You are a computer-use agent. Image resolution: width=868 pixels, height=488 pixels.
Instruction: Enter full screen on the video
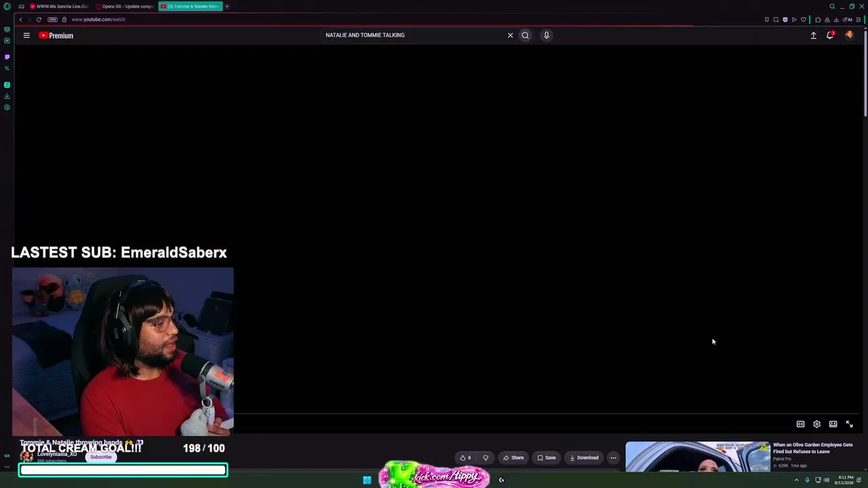coord(849,424)
